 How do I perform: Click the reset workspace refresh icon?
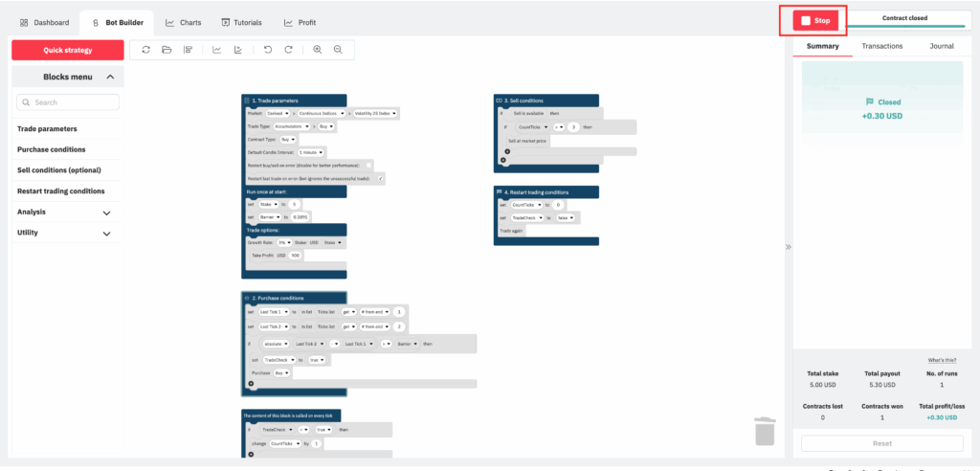point(145,50)
